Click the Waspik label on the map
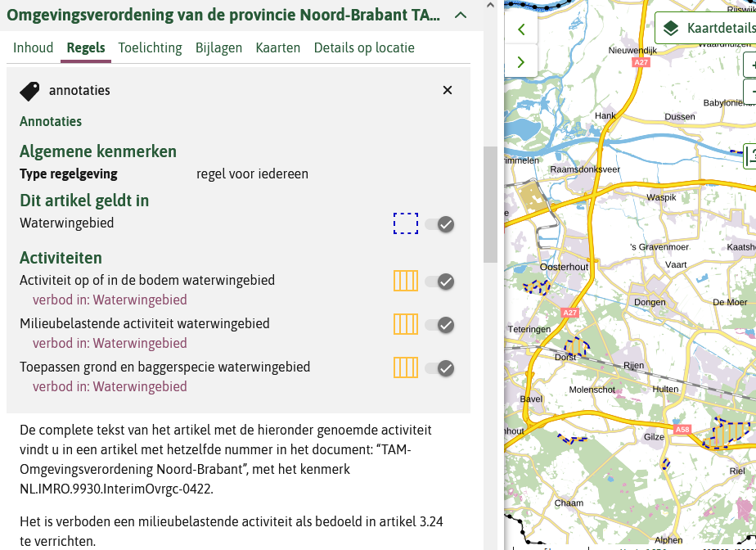This screenshot has width=756, height=550. tap(661, 197)
